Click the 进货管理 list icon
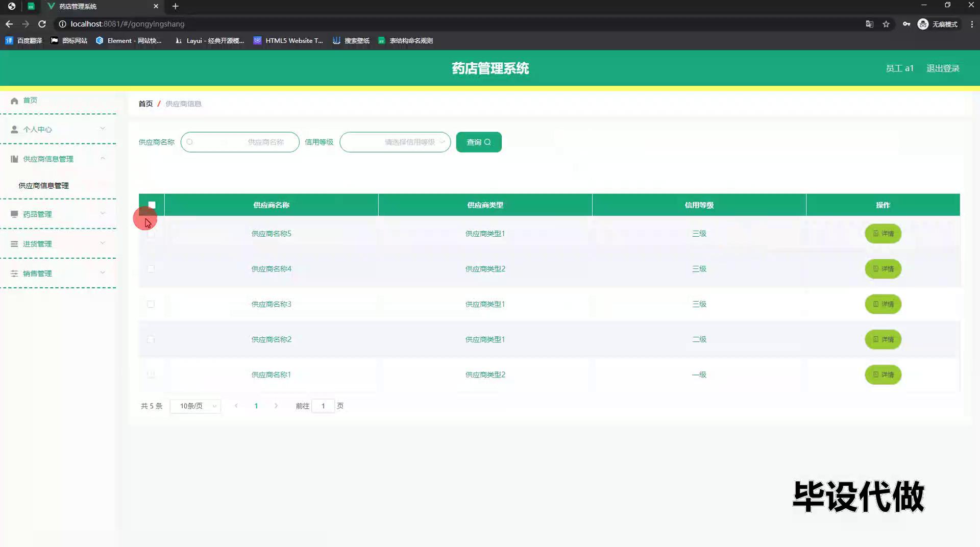Viewport: 980px width, 547px height. 14,244
